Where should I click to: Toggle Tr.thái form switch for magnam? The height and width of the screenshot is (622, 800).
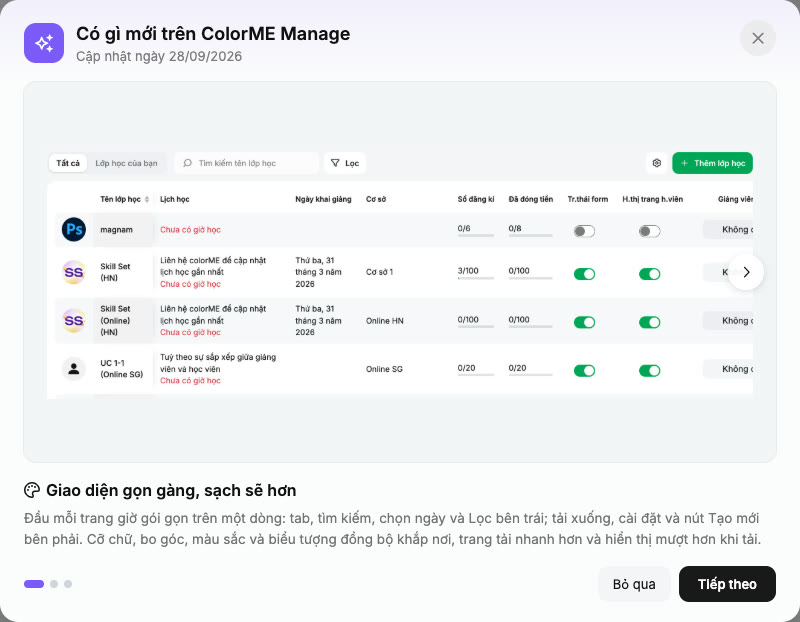[584, 231]
